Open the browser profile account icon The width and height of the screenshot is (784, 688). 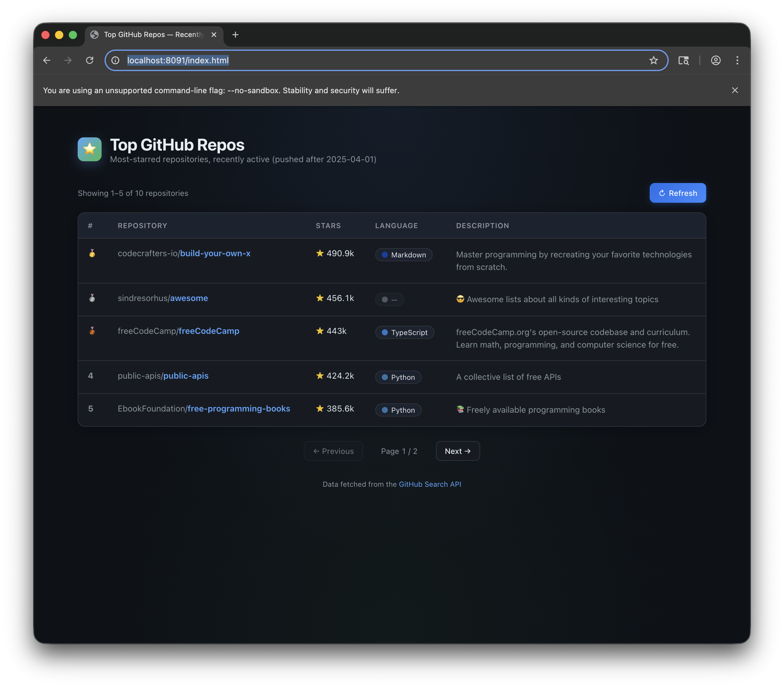[715, 60]
